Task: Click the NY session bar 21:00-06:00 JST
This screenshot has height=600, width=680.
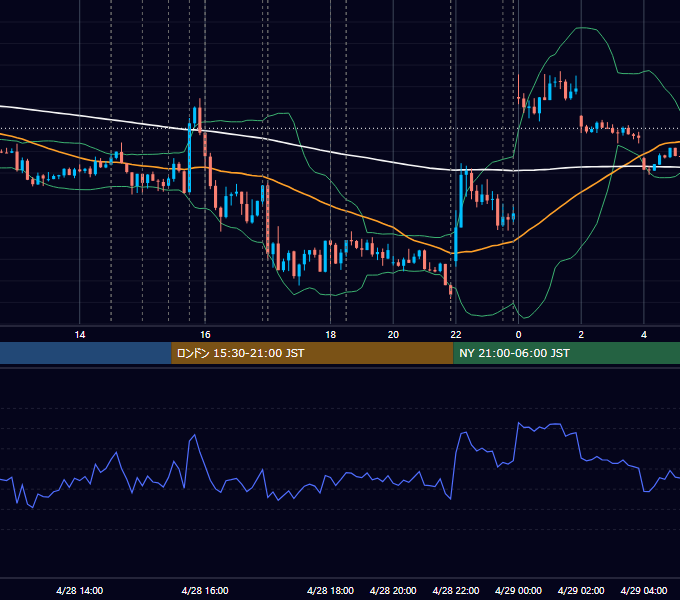Action: tap(566, 353)
